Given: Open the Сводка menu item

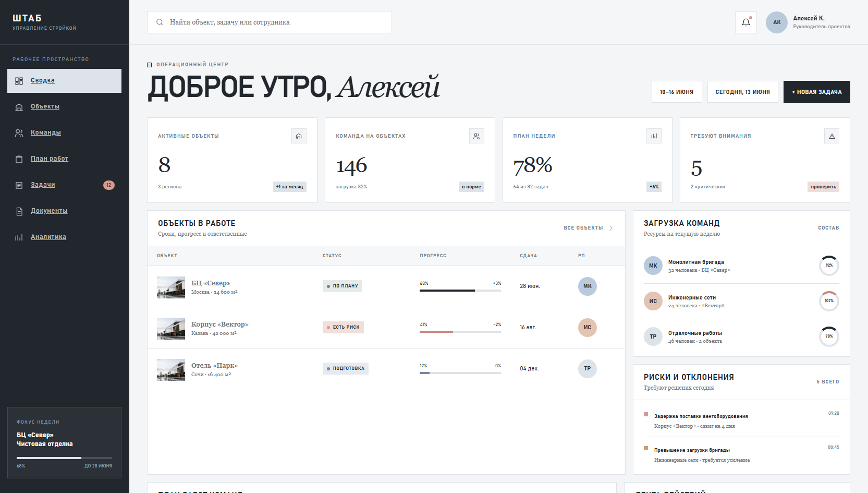Looking at the screenshot, I should [x=64, y=81].
